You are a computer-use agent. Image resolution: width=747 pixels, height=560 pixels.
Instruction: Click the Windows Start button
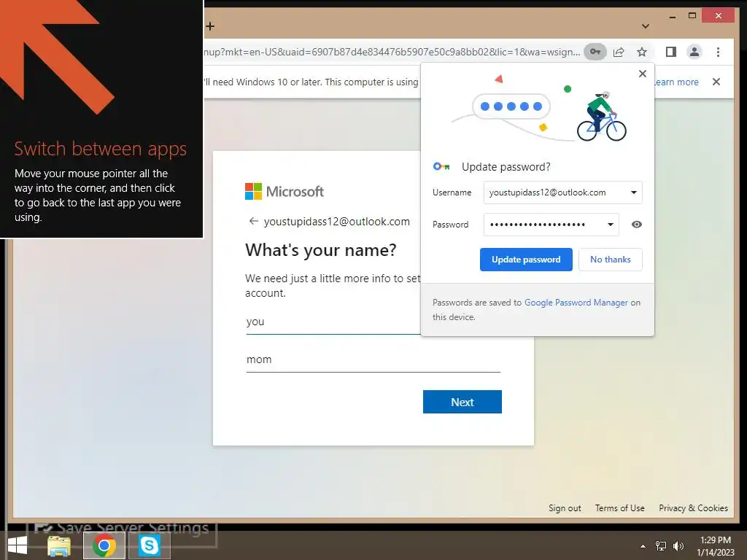(x=17, y=545)
